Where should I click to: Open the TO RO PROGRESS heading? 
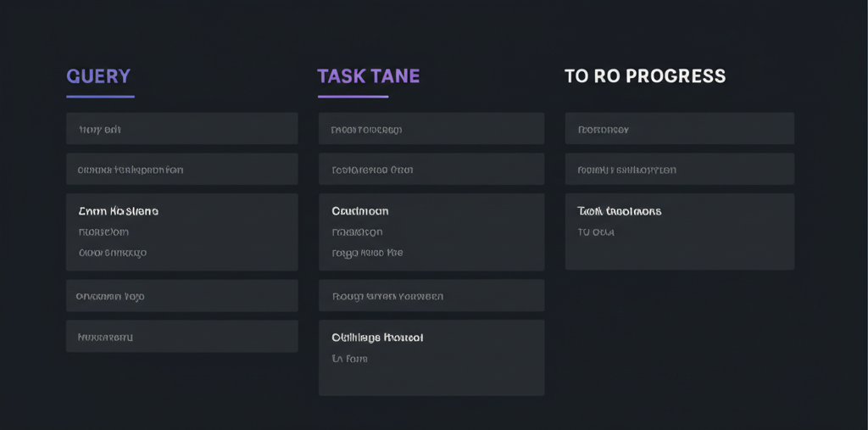[x=644, y=76]
